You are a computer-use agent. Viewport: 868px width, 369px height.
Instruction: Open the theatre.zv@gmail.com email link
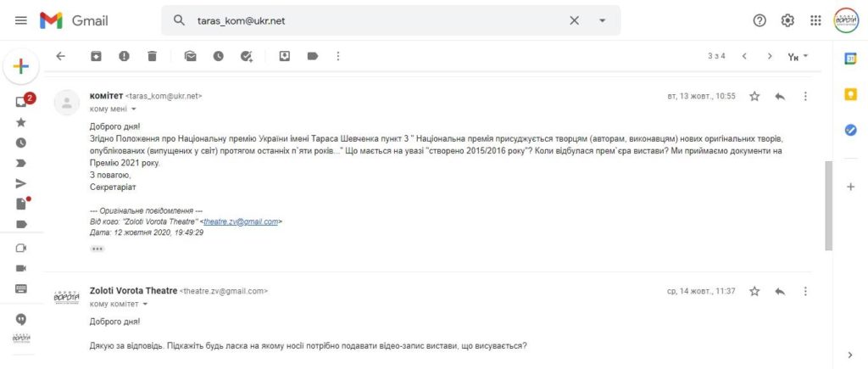[241, 221]
